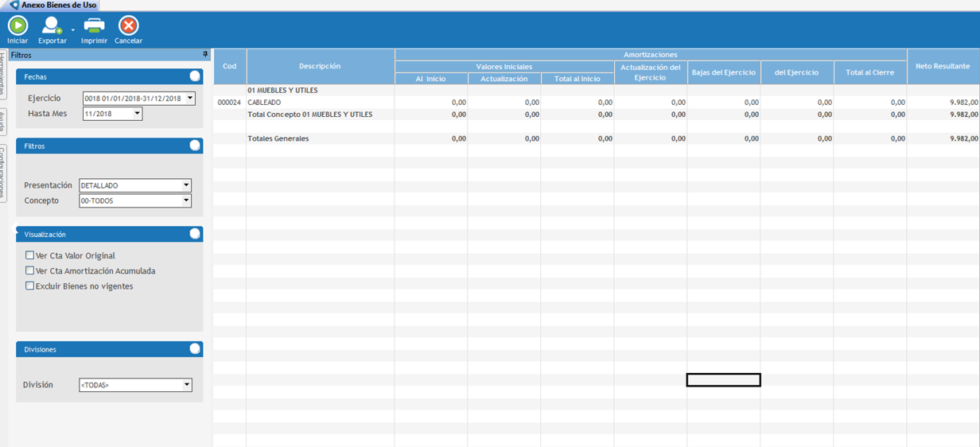Collapse the Visualización section round button

195,234
